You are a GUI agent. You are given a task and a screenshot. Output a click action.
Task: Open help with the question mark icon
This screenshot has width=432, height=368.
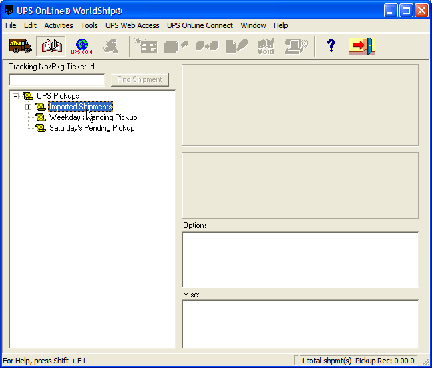coord(331,45)
